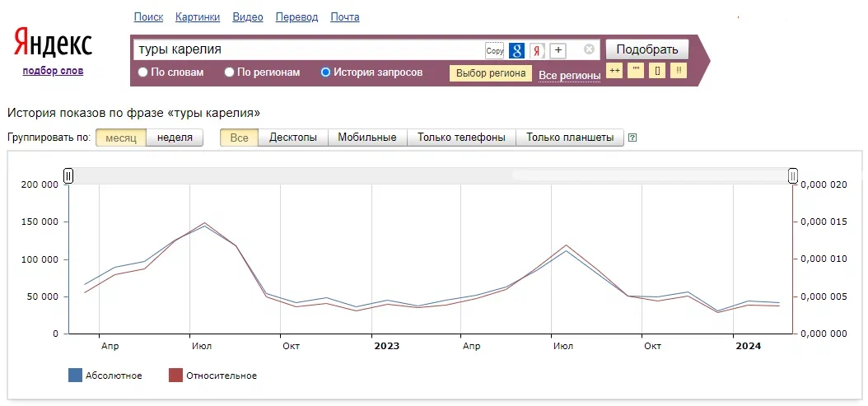Open the Видео link

pos(248,17)
